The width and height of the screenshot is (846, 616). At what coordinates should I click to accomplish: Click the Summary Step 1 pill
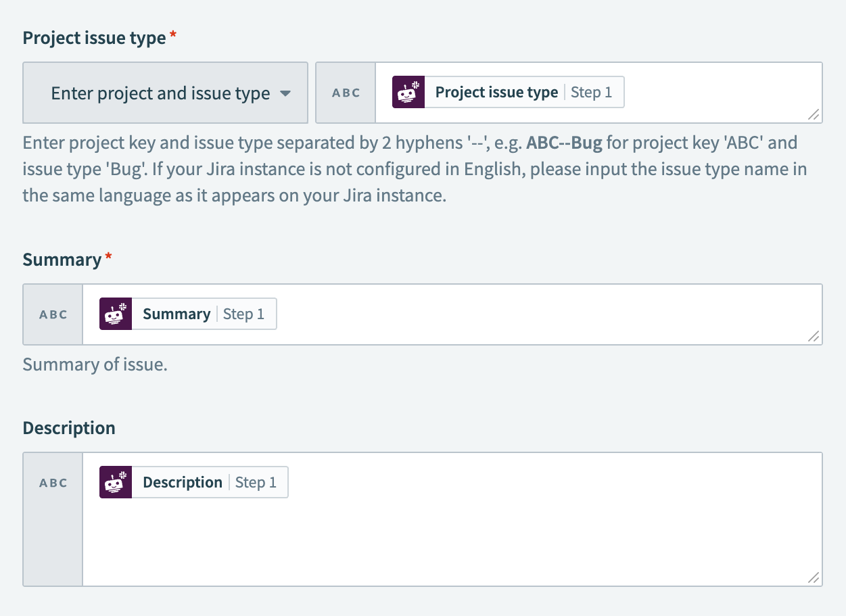coord(186,313)
